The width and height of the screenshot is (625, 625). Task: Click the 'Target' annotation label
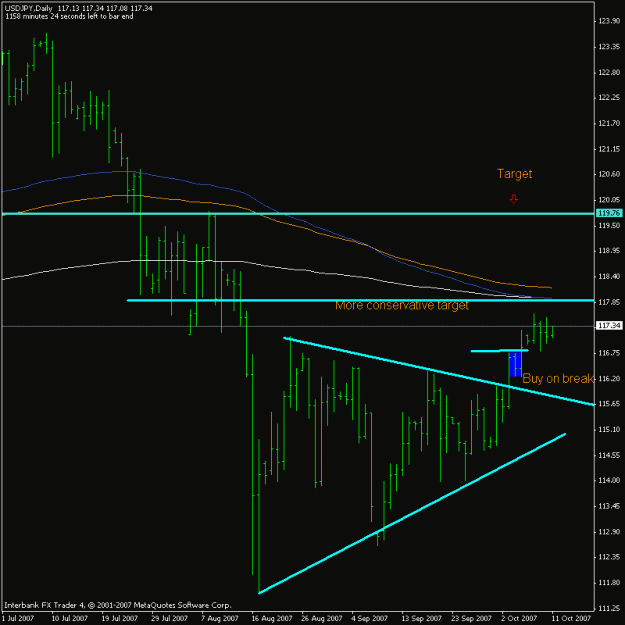click(x=514, y=174)
